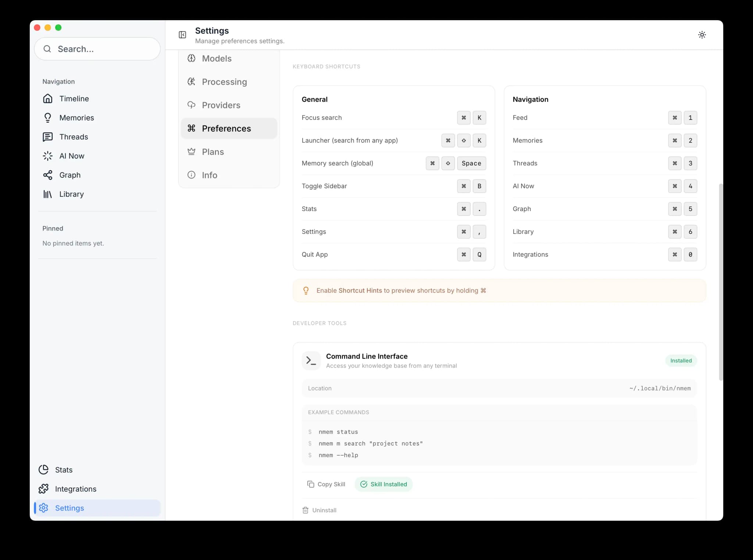Select the Models settings section
The width and height of the screenshot is (753, 560).
(217, 58)
